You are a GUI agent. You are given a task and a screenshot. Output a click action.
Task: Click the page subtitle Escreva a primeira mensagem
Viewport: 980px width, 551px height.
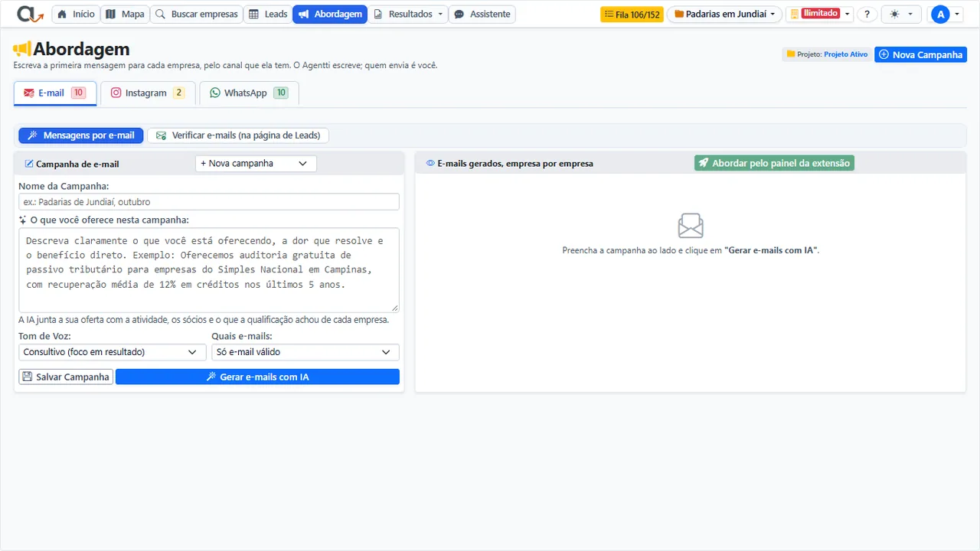click(x=225, y=66)
